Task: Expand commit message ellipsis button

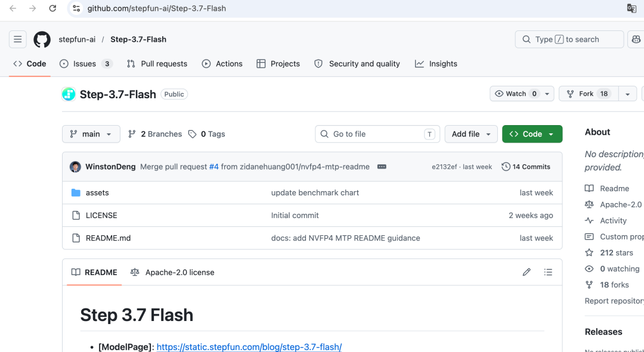Action: (382, 167)
